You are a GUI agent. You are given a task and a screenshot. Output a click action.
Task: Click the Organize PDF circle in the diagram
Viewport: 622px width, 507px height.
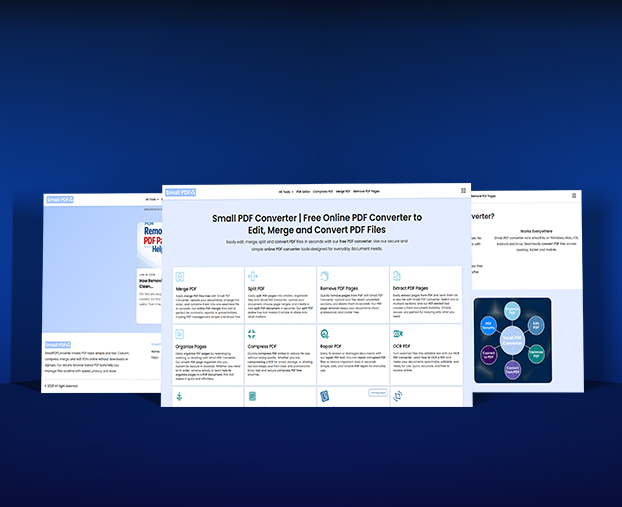coord(512,311)
